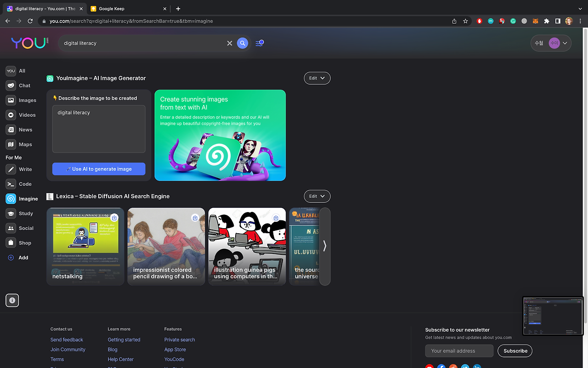588x368 pixels.
Task: Click the Subscribe newsletter button
Action: (x=515, y=351)
